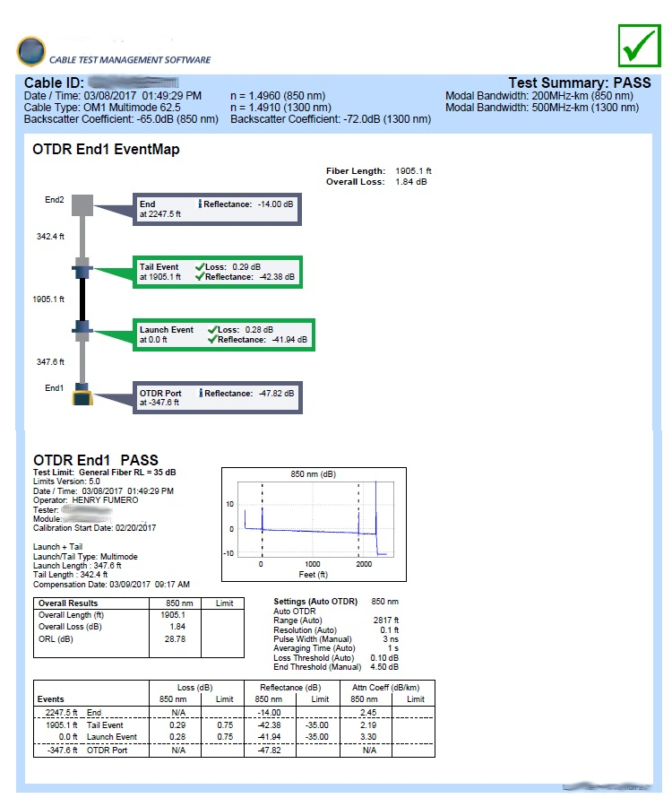Click info icon beside OTDR Port Reflectance
Image resolution: width=672 pixels, height=807 pixels.
(x=199, y=393)
